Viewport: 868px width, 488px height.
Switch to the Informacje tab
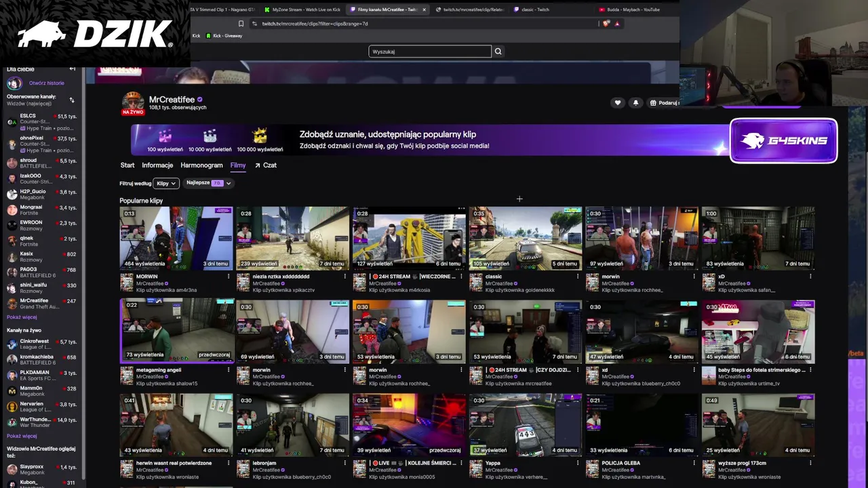pos(157,165)
